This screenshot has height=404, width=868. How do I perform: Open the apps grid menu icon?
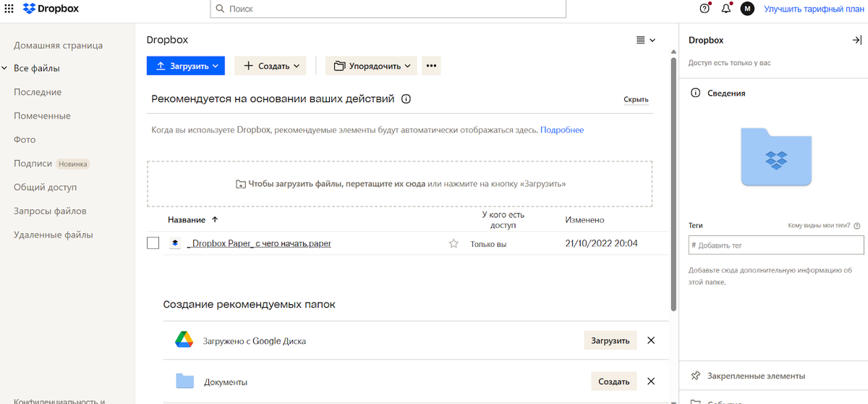click(9, 9)
